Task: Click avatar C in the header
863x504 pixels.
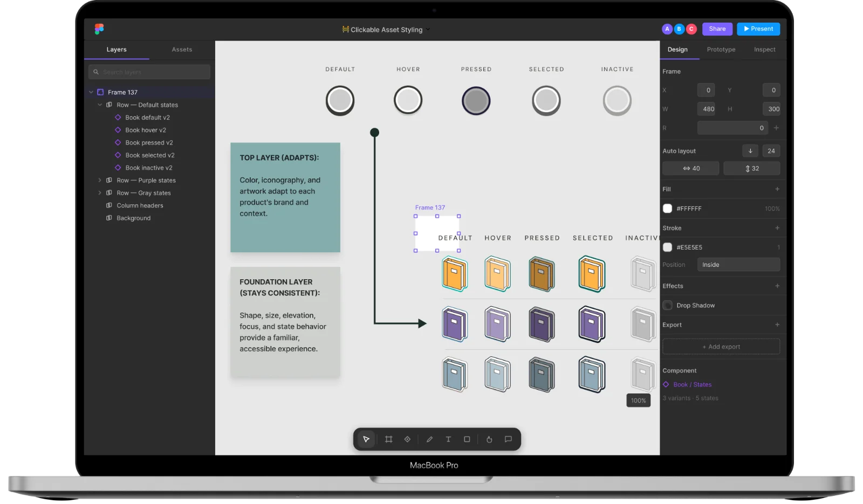Action: click(691, 29)
